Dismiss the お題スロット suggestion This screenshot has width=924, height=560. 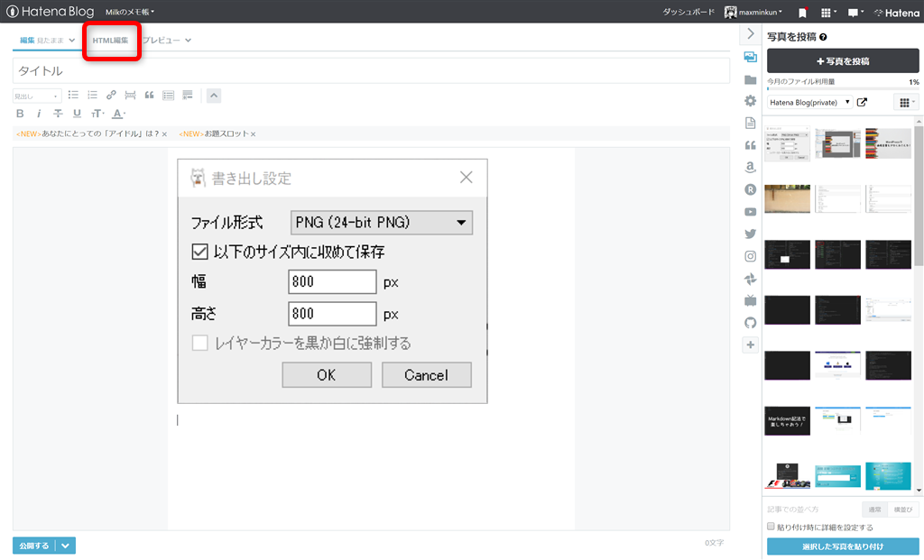[x=253, y=134]
